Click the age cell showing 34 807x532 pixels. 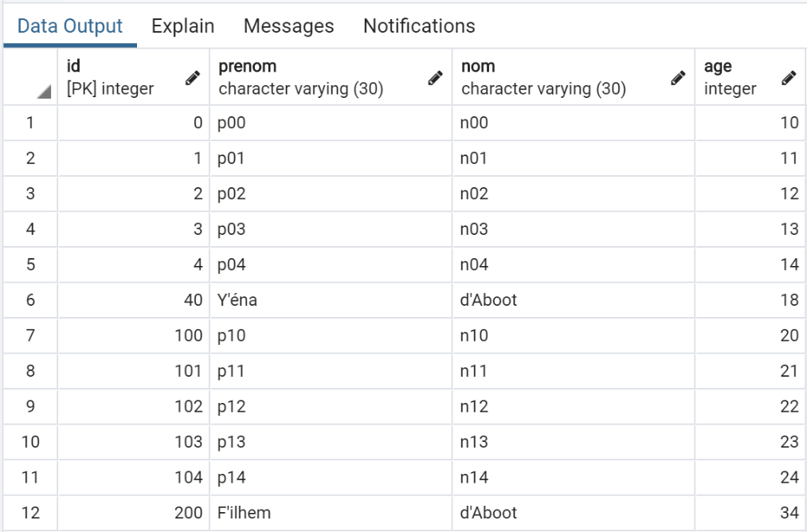point(750,514)
